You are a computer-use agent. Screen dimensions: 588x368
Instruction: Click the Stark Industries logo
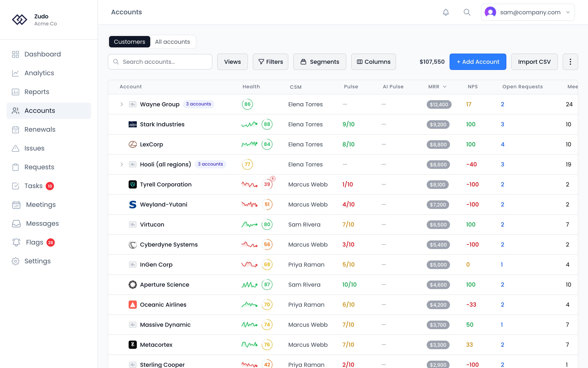click(x=133, y=124)
